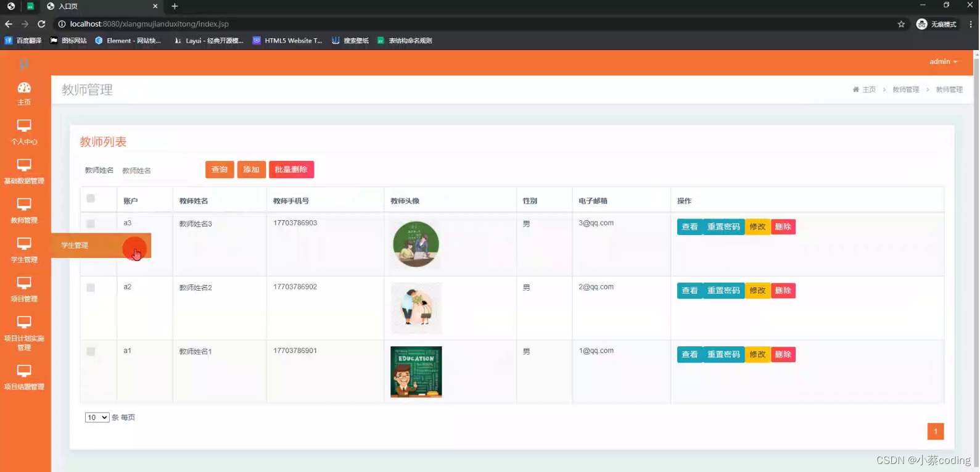Open a new browser tab
This screenshot has width=980, height=472.
pyautogui.click(x=175, y=6)
